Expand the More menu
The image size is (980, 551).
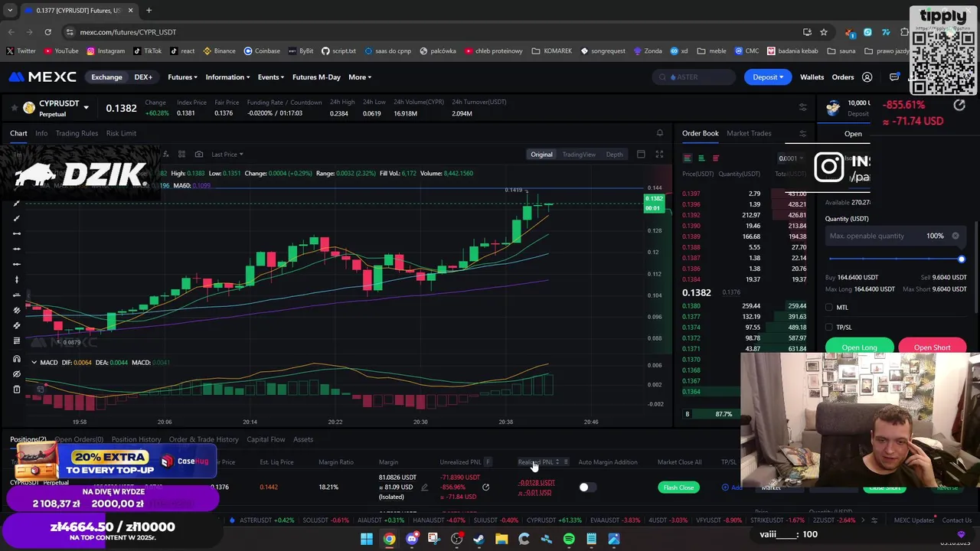tap(360, 77)
